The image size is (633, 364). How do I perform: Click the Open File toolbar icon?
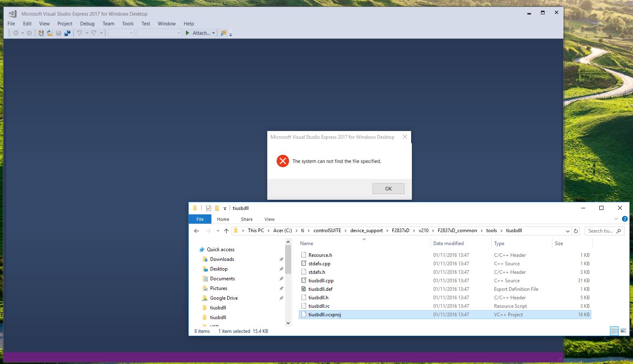pyautogui.click(x=49, y=33)
